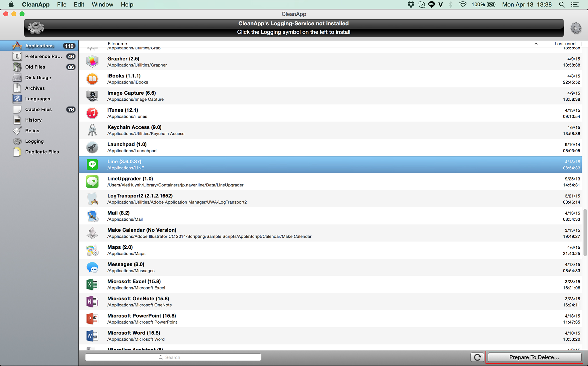This screenshot has height=366, width=588.
Task: Select LogTransport2 (2.1.2.1652) row
Action: point(330,199)
